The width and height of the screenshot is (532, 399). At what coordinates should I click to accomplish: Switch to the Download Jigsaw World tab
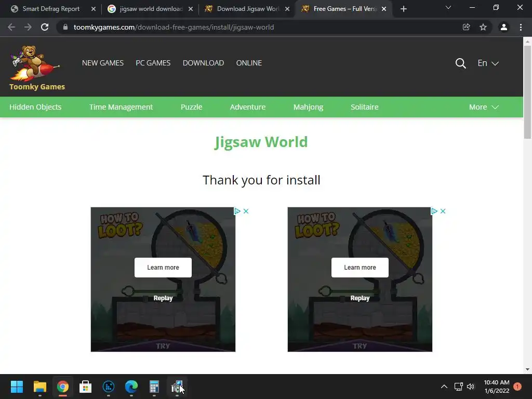click(248, 9)
